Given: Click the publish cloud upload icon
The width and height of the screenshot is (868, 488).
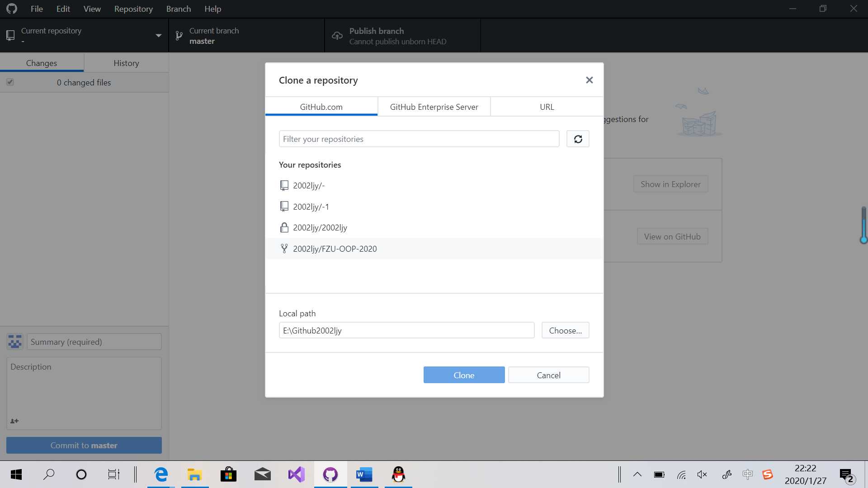Looking at the screenshot, I should click(x=337, y=36).
